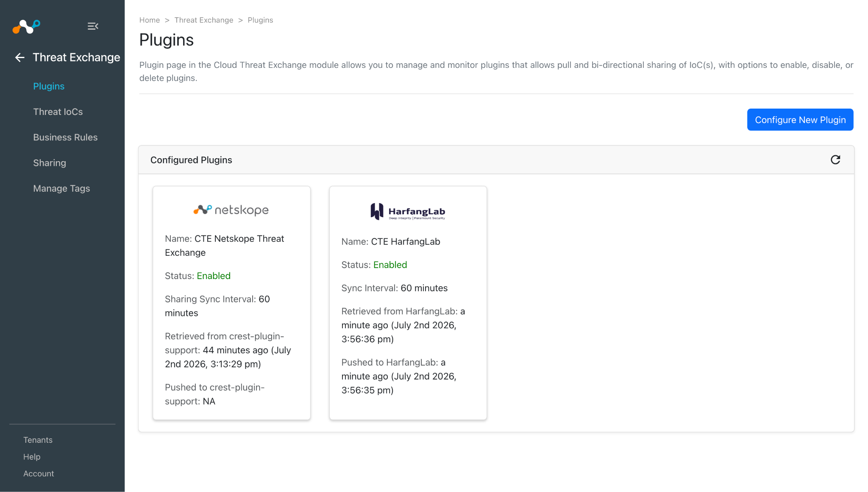Open the CTE Netskope Threat Exchange card
The width and height of the screenshot is (868, 492).
(x=231, y=303)
